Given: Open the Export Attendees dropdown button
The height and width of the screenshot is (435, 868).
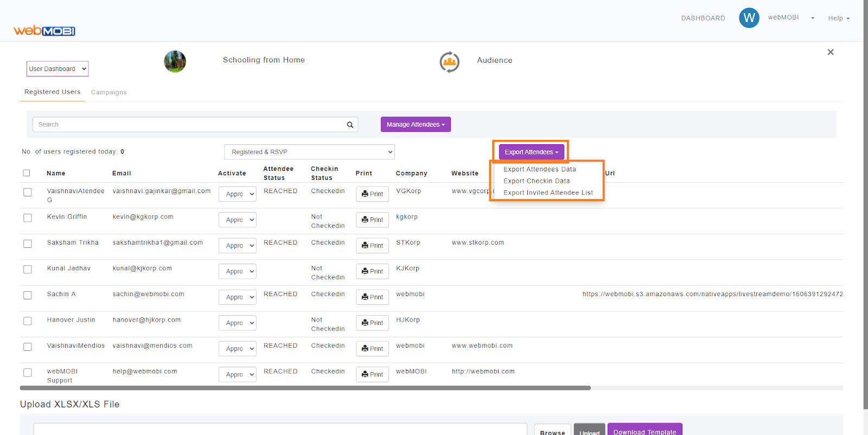Looking at the screenshot, I should 532,152.
